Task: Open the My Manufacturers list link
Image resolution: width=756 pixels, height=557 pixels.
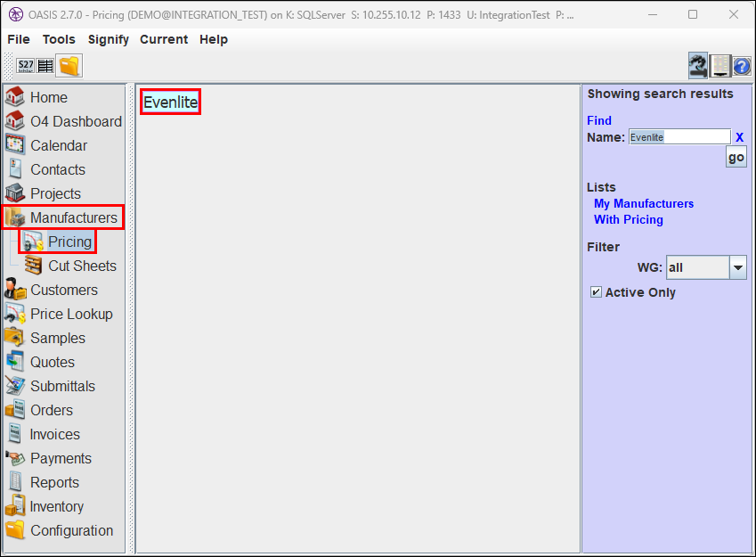Action: click(644, 204)
